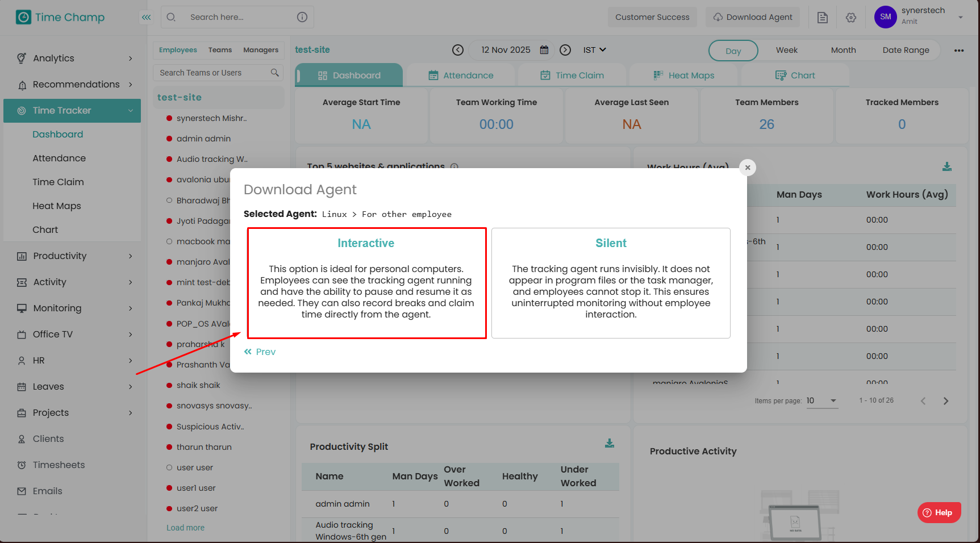Open the three-dot more options menu
The image size is (980, 543).
[x=959, y=51]
